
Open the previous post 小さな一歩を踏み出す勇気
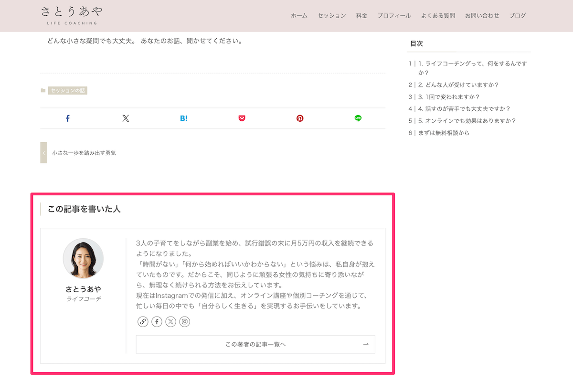coord(84,153)
